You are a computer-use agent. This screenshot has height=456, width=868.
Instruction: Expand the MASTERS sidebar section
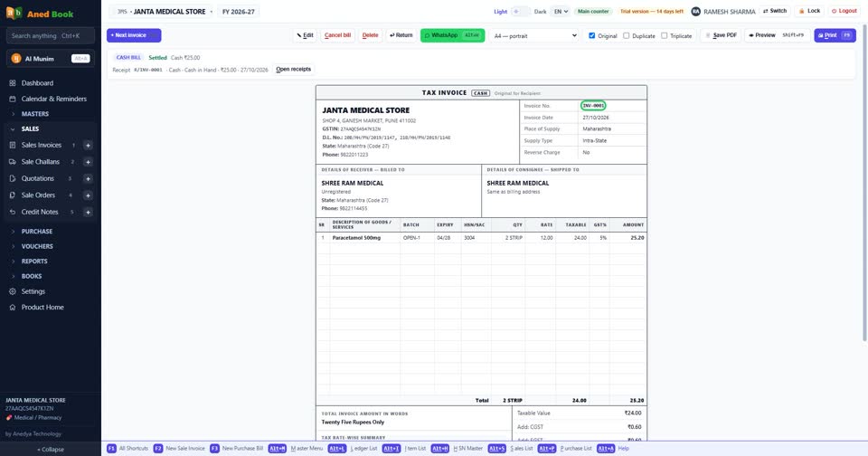(35, 114)
